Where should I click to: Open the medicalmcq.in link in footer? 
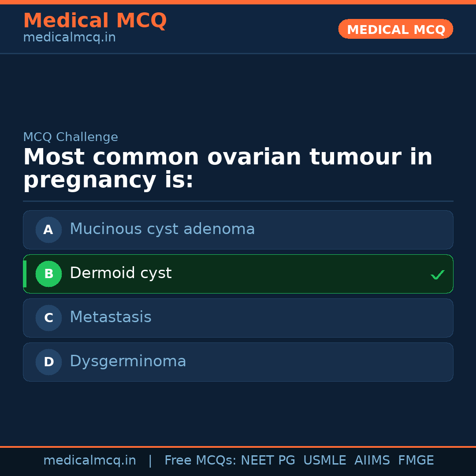point(89,460)
